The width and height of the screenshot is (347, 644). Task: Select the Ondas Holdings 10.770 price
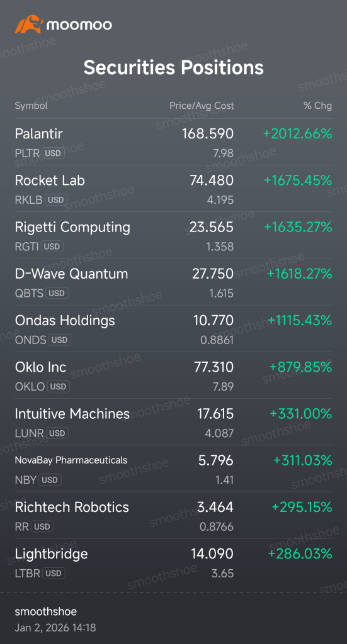coord(213,320)
